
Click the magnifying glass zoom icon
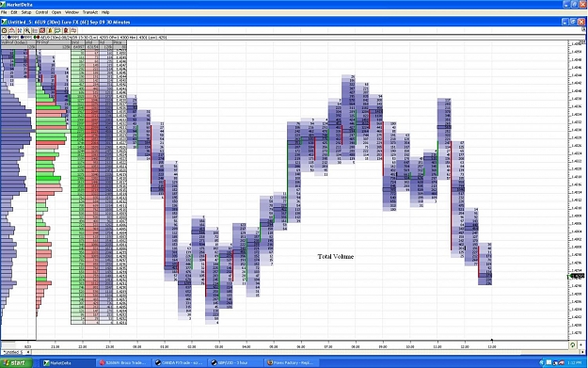27,30
